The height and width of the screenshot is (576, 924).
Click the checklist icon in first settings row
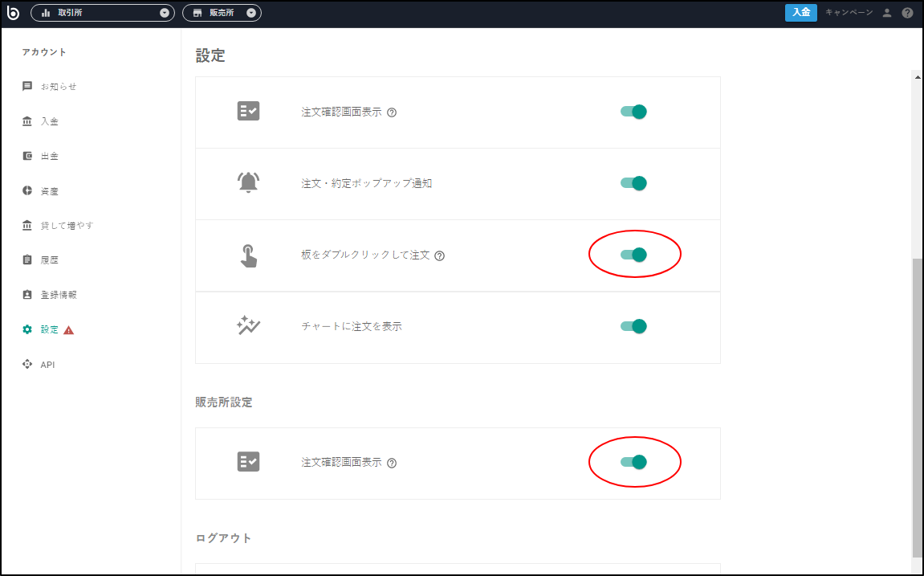click(x=248, y=111)
